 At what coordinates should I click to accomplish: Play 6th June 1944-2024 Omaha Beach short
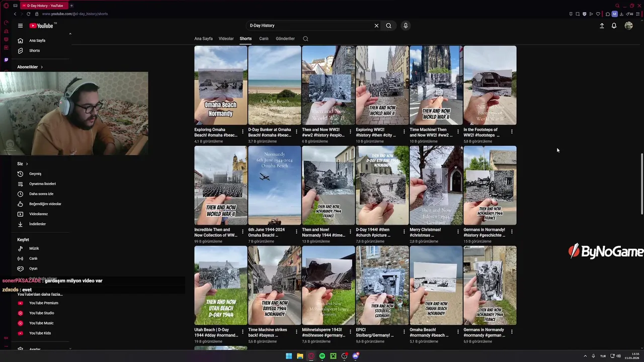point(275,186)
